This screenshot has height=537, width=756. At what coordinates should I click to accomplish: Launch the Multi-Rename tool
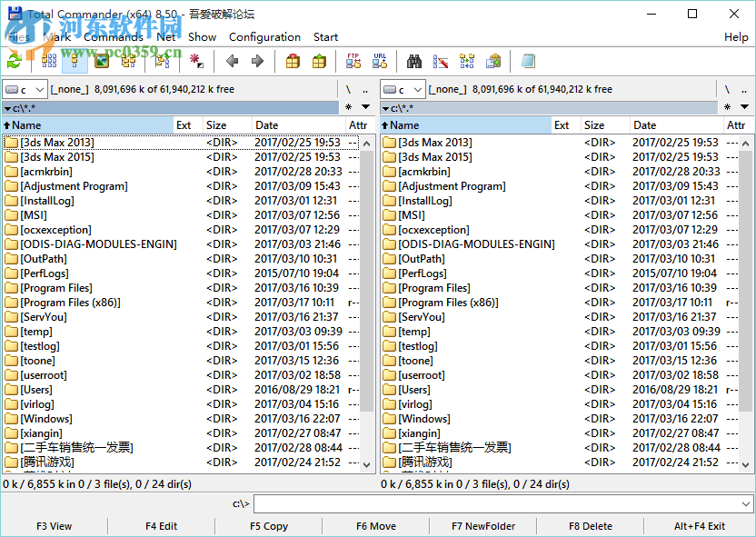tap(440, 60)
